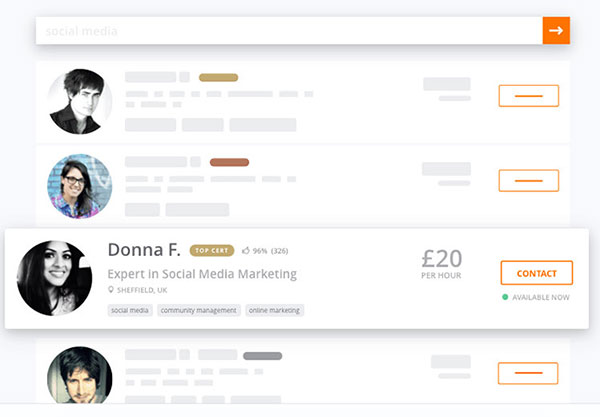Click the thumbs-up rating icon beside 96%
600x417 pixels.
[246, 251]
